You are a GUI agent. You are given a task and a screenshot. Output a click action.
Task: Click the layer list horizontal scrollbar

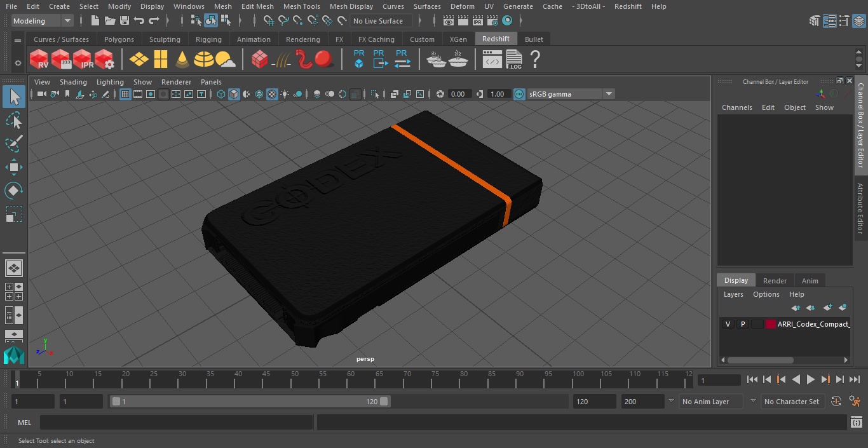pyautogui.click(x=760, y=360)
